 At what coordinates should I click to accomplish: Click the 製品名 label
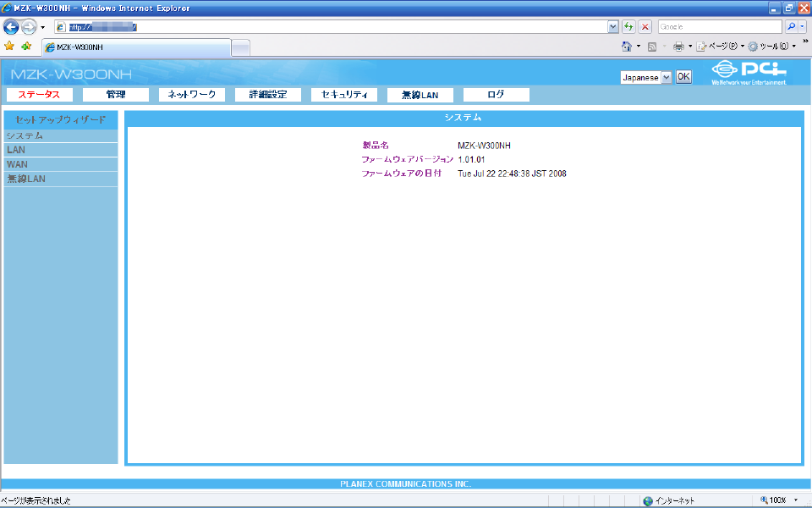376,146
